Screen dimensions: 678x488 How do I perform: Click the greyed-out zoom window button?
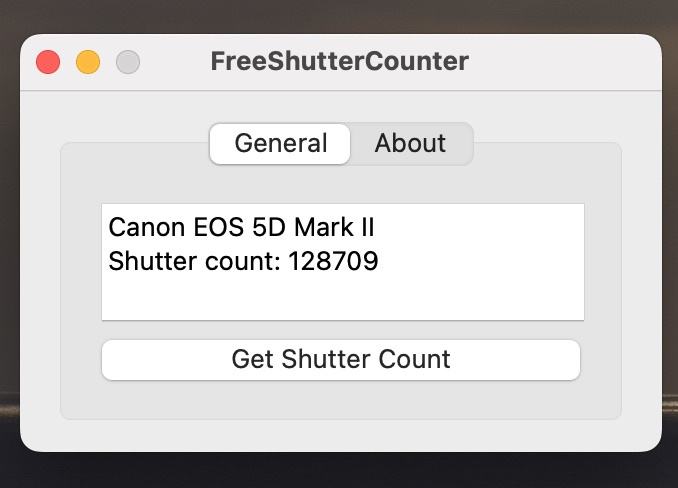click(x=128, y=62)
